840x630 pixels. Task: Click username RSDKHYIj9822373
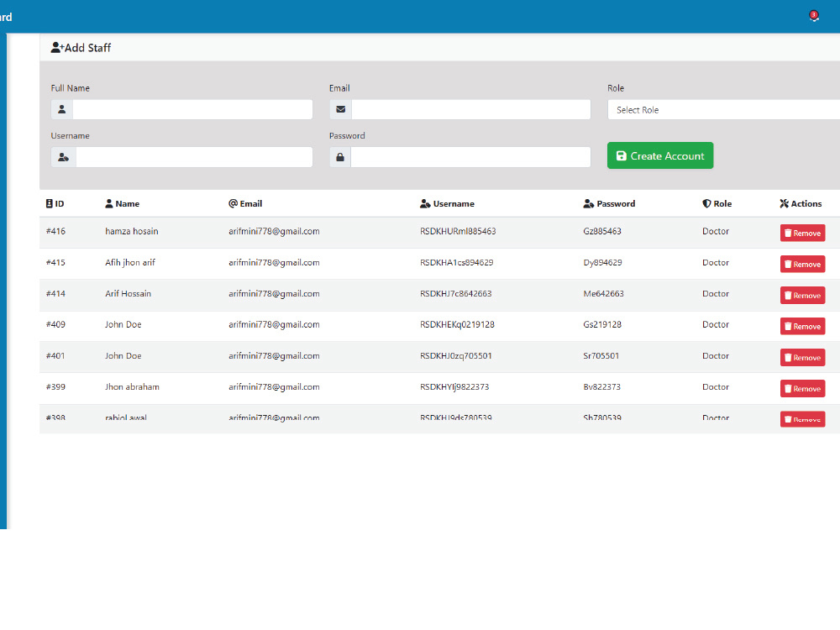[454, 386]
